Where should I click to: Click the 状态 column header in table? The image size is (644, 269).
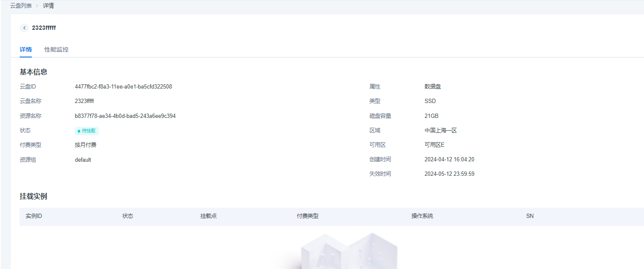pos(128,216)
